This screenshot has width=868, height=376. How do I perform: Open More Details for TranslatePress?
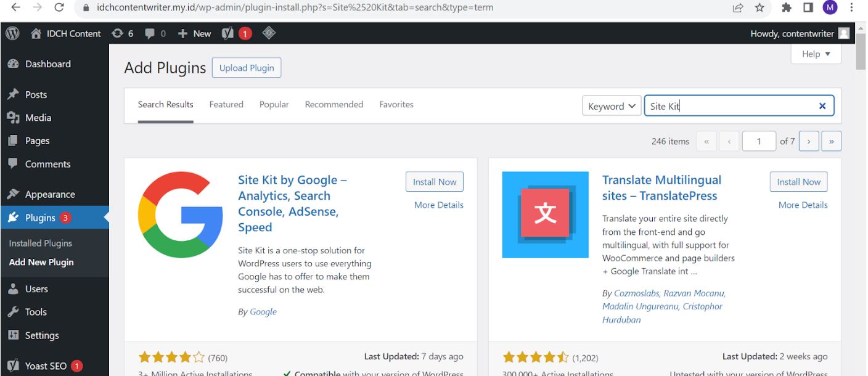click(802, 205)
